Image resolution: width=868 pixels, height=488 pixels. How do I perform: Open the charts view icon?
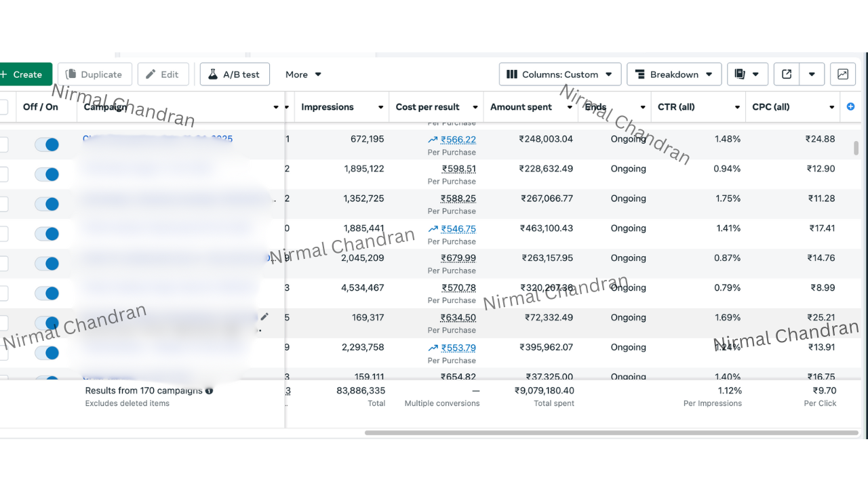pyautogui.click(x=843, y=75)
